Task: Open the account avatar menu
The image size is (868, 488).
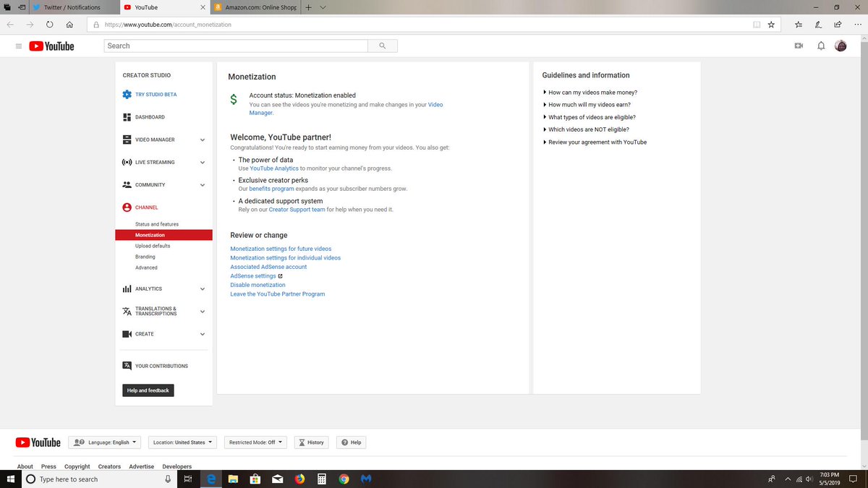Action: coord(841,46)
